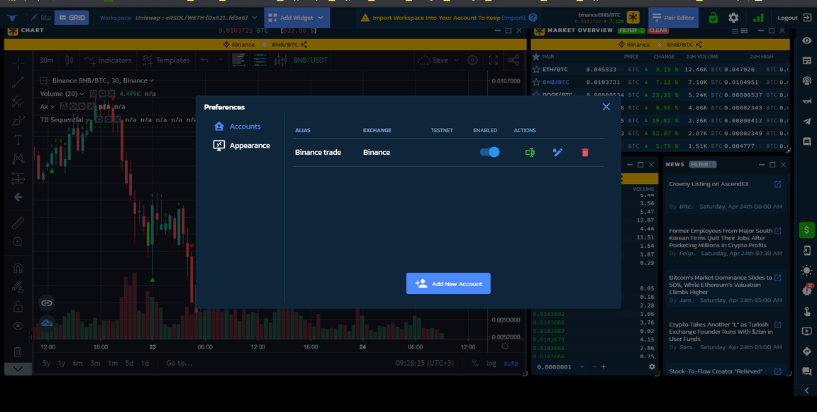The height and width of the screenshot is (412, 817).
Task: Favorite the ETH/BTC pair star
Action: tap(536, 69)
